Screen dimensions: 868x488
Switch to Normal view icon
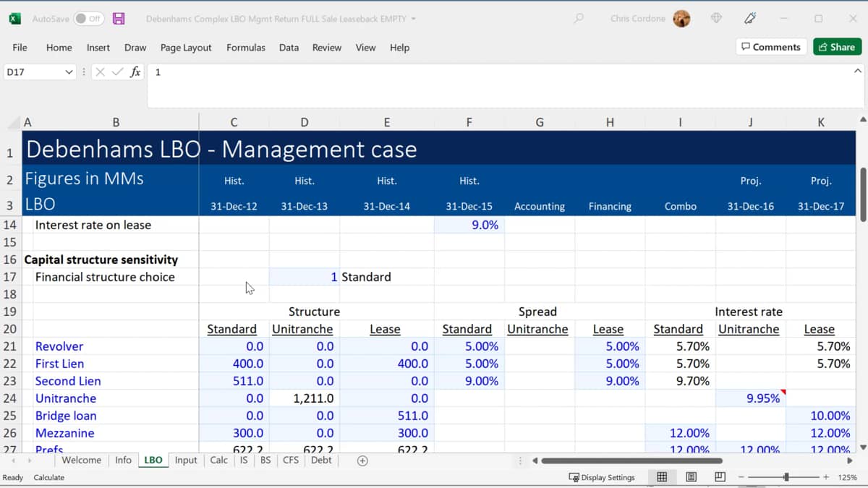click(662, 477)
